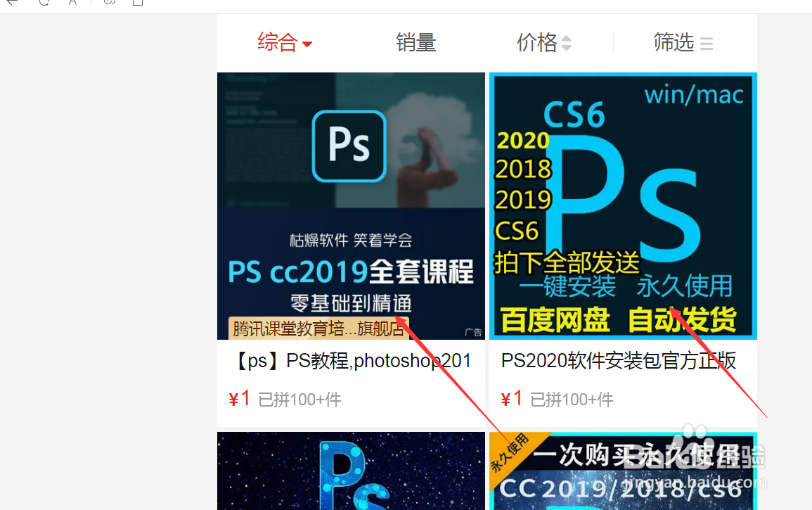Click 已拼100+件 under PS教程 product
The image size is (812, 510).
pos(299,400)
